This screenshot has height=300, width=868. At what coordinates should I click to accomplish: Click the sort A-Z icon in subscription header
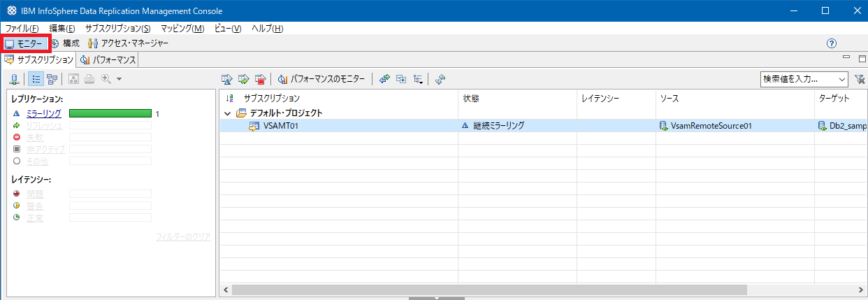click(231, 99)
